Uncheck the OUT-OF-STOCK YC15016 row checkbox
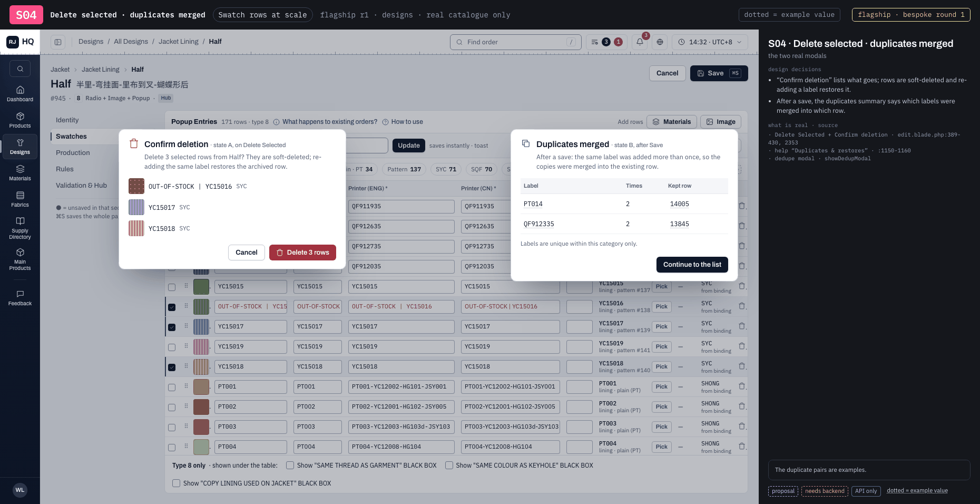 coord(172,307)
